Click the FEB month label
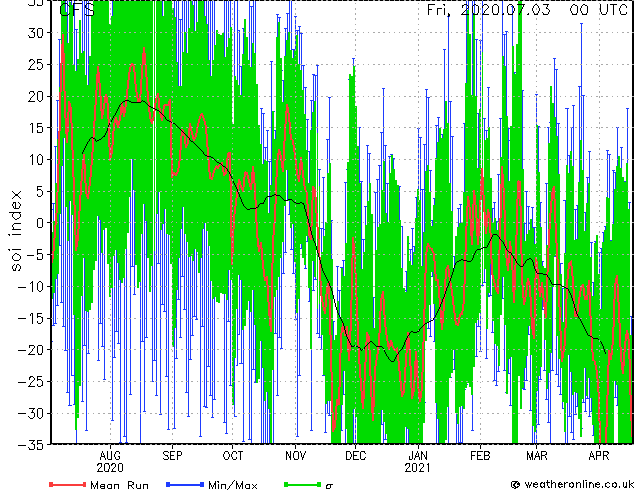The image size is (634, 490). click(x=480, y=456)
